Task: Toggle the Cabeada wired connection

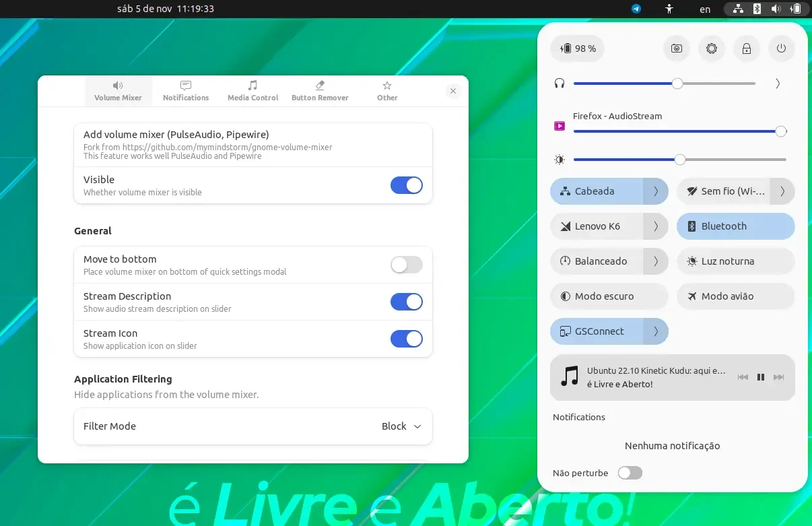Action: (597, 191)
